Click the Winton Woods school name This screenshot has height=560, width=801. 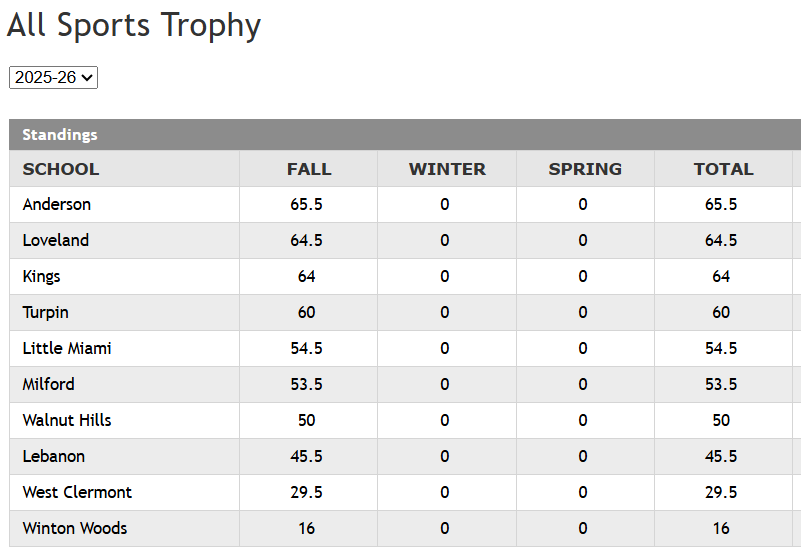(x=75, y=528)
